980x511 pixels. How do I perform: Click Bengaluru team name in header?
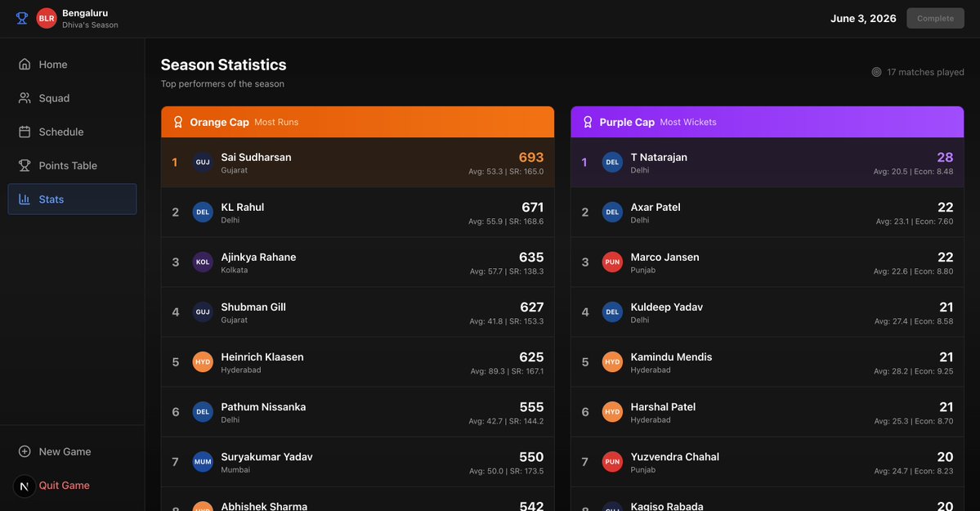click(x=85, y=13)
